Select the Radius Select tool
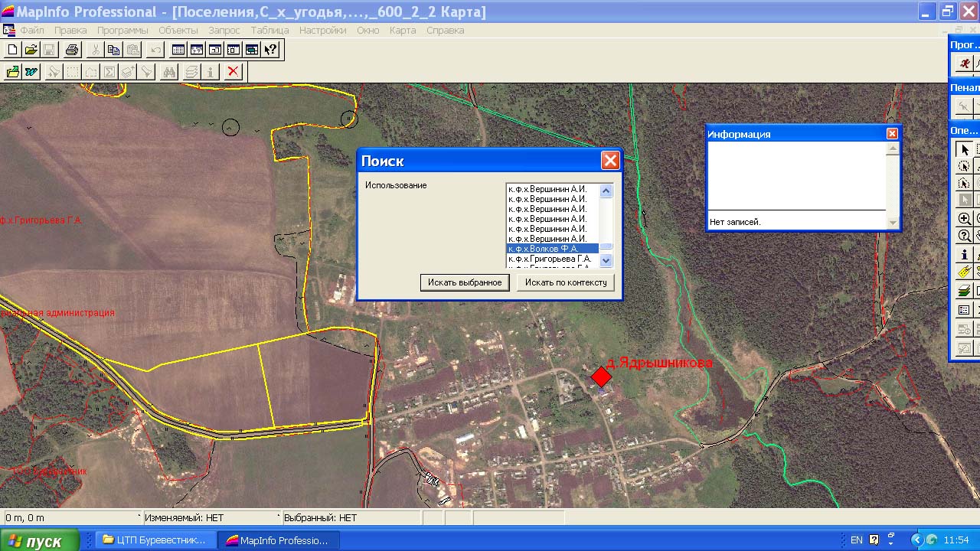 (x=965, y=167)
